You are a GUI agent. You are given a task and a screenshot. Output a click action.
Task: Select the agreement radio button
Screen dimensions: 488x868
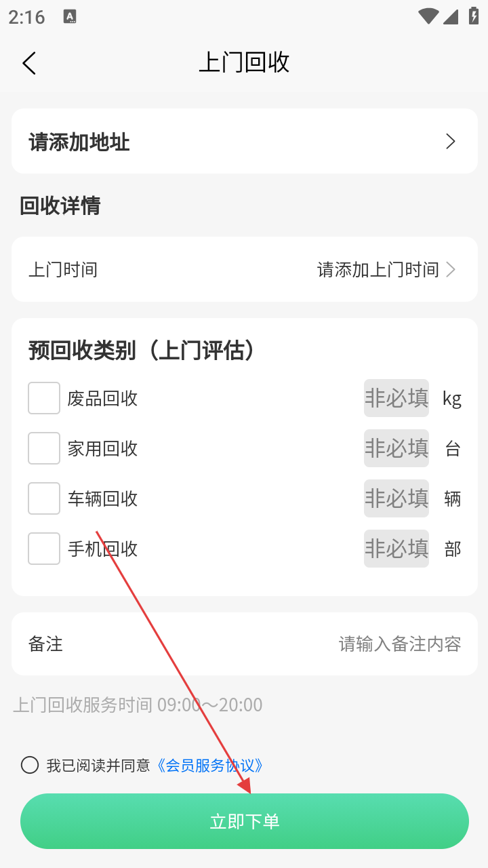point(30,765)
